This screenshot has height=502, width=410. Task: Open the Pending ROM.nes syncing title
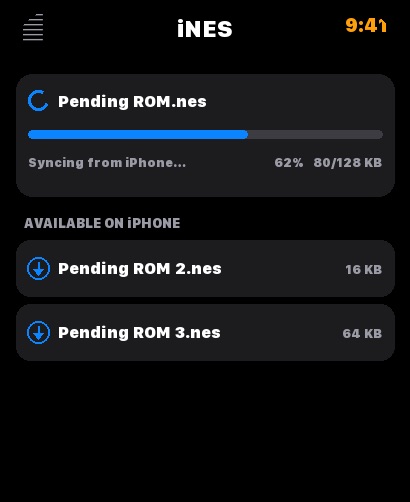[132, 102]
